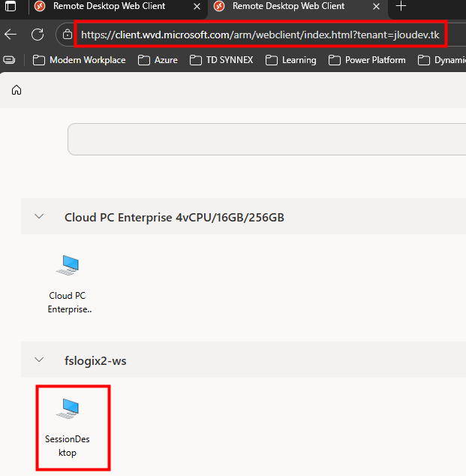Viewport: 466px width, 476px height.
Task: Open the TD SYNNEX bookmarks folder
Action: click(222, 60)
